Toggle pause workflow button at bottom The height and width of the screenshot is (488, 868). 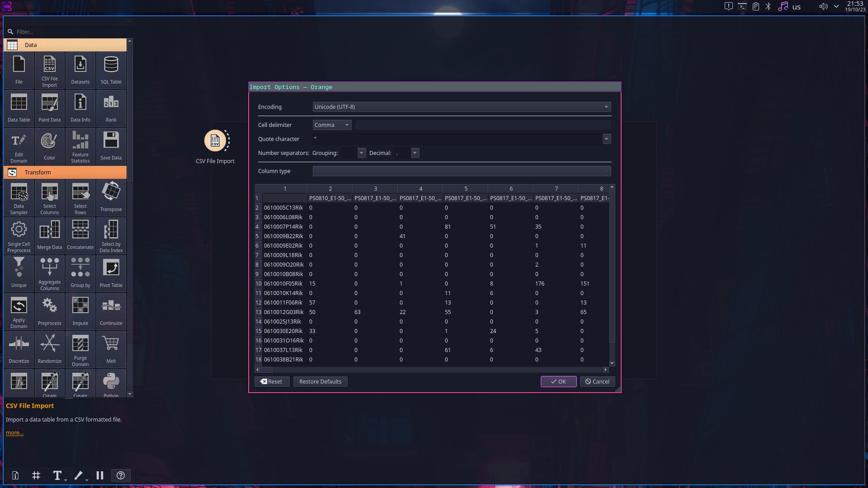pos(100,475)
